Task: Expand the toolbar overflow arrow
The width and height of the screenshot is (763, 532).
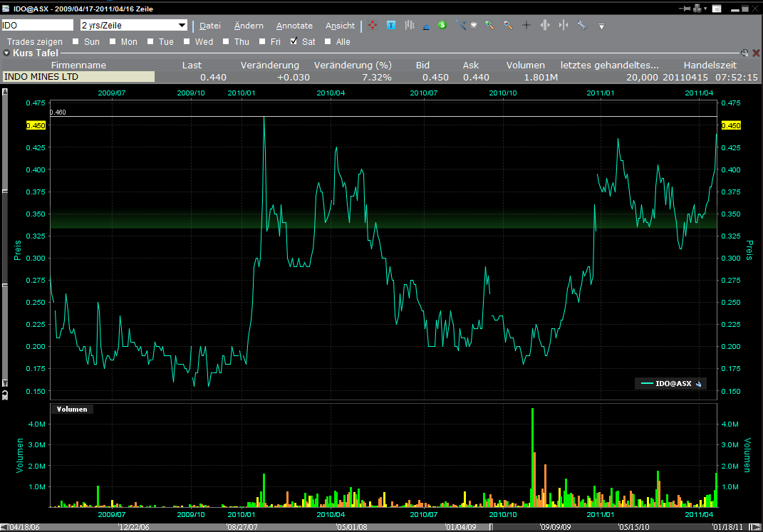Action: [x=601, y=26]
